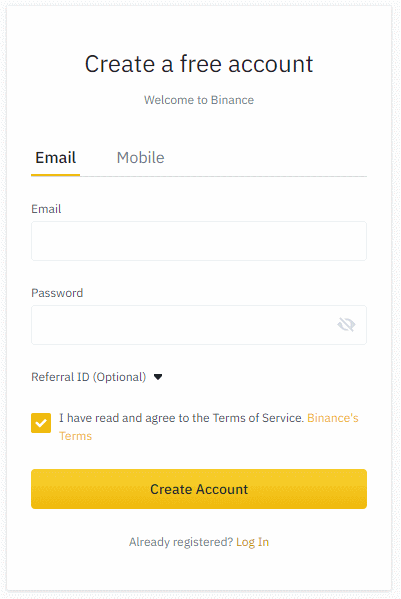Screen dimensions: 401x599
Task: Click the Email label above the field
Action: (x=46, y=209)
